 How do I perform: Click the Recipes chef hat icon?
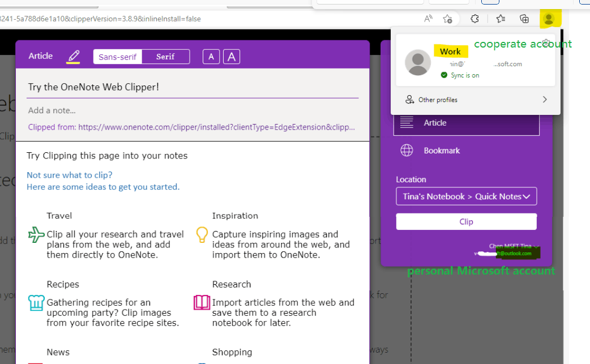click(36, 303)
